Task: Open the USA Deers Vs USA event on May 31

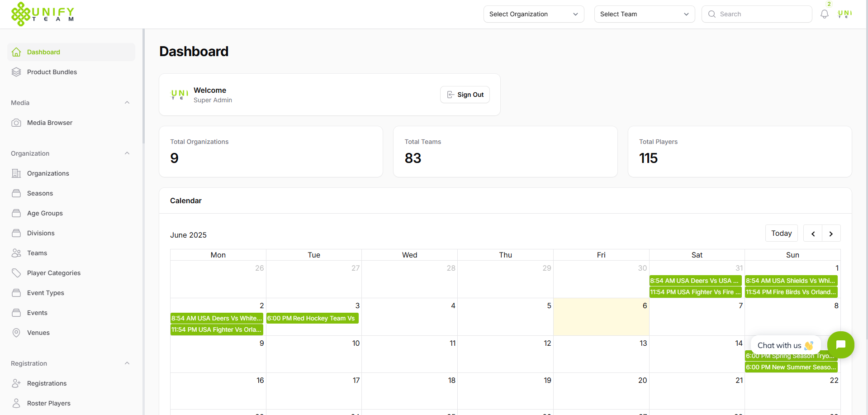Action: tap(695, 281)
